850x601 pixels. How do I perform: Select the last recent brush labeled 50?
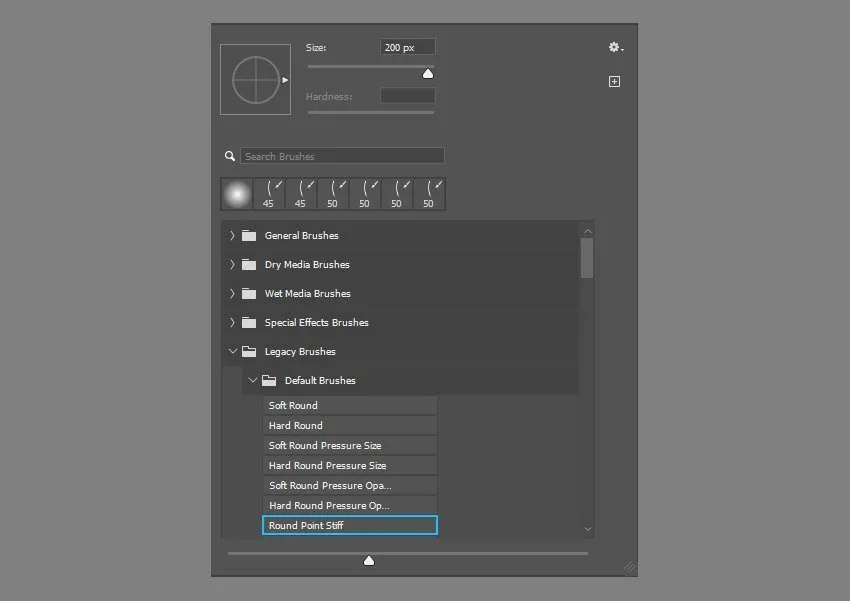click(x=429, y=194)
